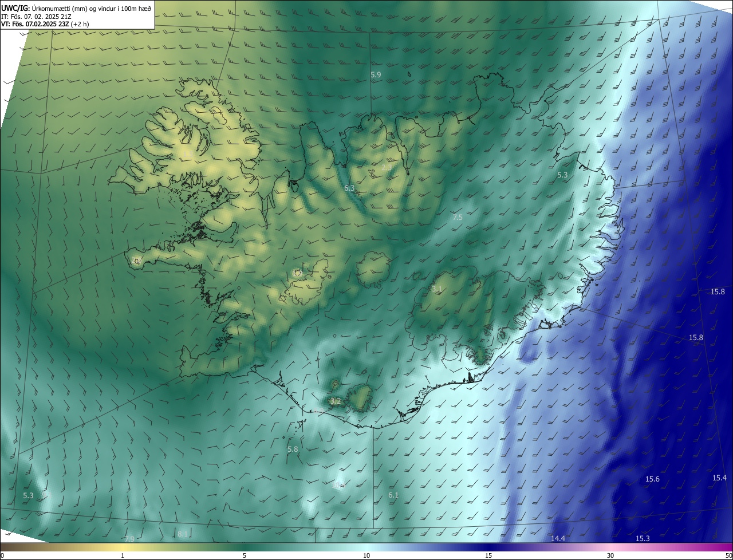Click the 7.9 value label on the map
The width and height of the screenshot is (733, 560).
pyautogui.click(x=129, y=539)
